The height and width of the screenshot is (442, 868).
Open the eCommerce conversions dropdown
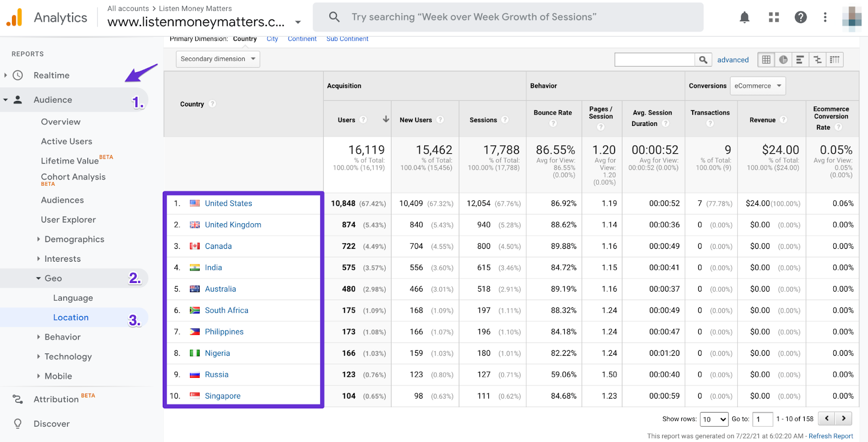click(758, 86)
